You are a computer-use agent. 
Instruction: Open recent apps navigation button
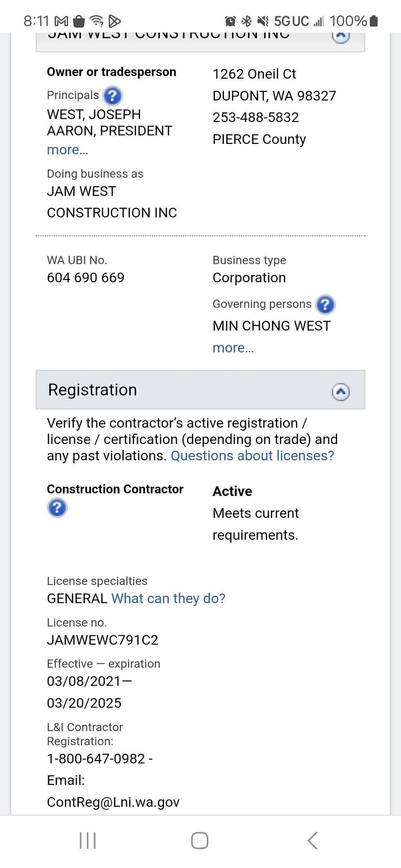tap(88, 840)
